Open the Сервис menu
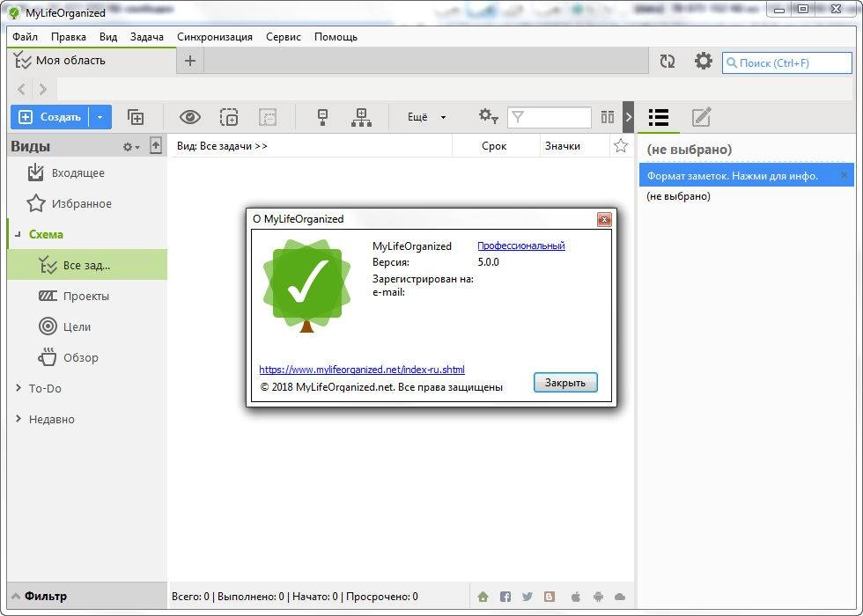 click(x=284, y=37)
